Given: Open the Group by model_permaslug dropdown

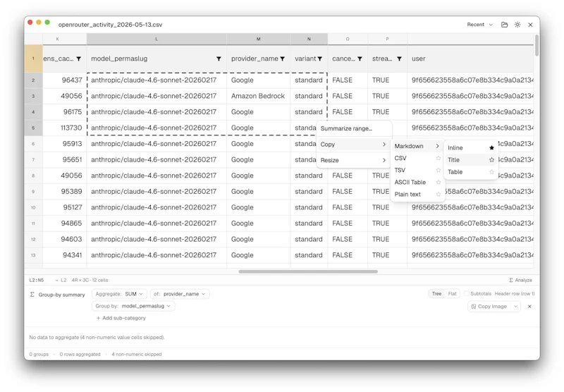Looking at the screenshot, I should pos(133,306).
